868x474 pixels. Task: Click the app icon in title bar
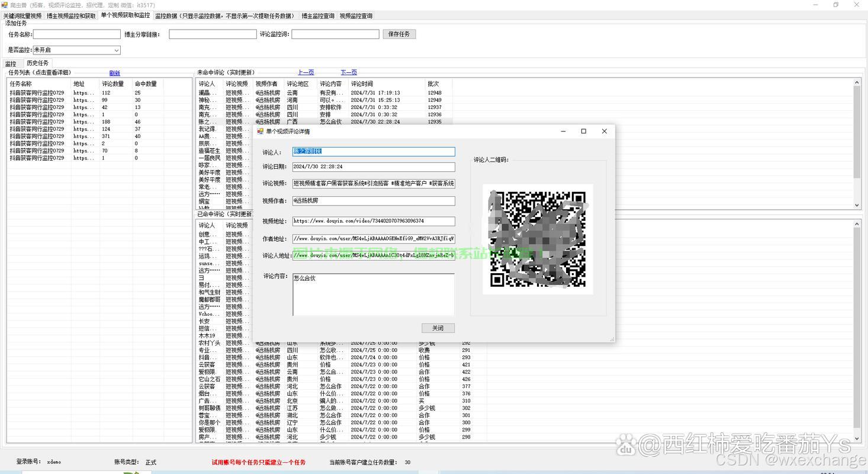5,5
